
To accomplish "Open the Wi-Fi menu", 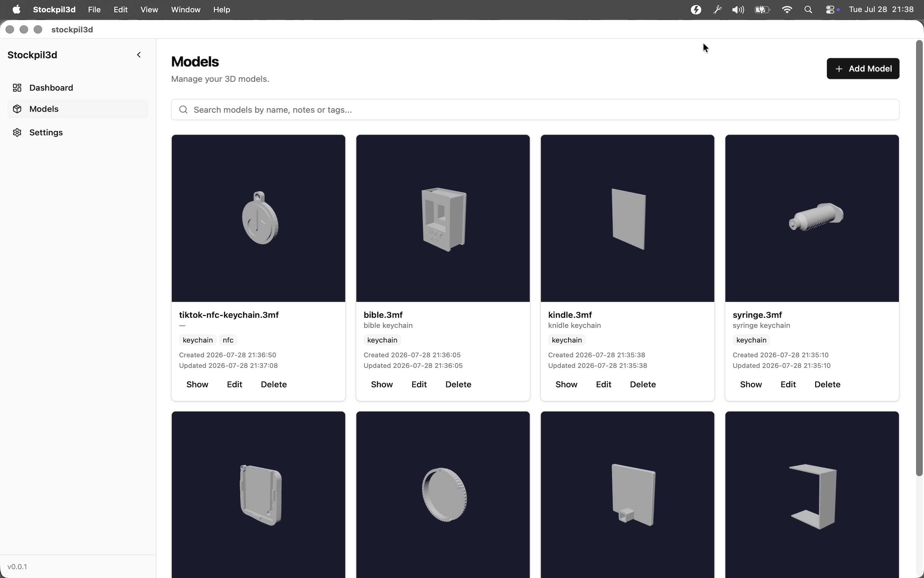I will click(x=787, y=10).
